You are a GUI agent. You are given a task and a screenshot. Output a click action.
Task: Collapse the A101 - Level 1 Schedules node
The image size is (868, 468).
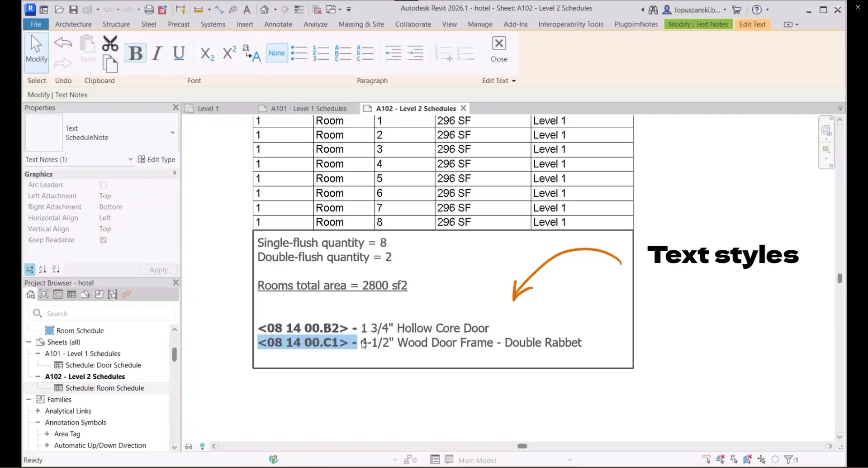(38, 353)
